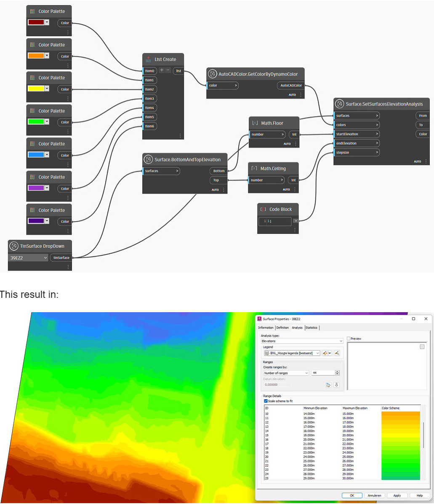434x504 pixels.
Task: Click the minus icon on List Create node
Action: coord(168,70)
